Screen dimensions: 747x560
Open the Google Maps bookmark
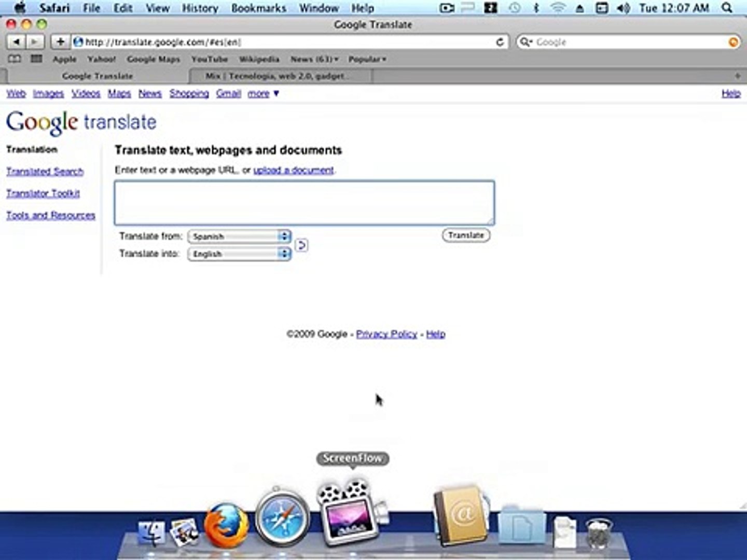tap(154, 59)
